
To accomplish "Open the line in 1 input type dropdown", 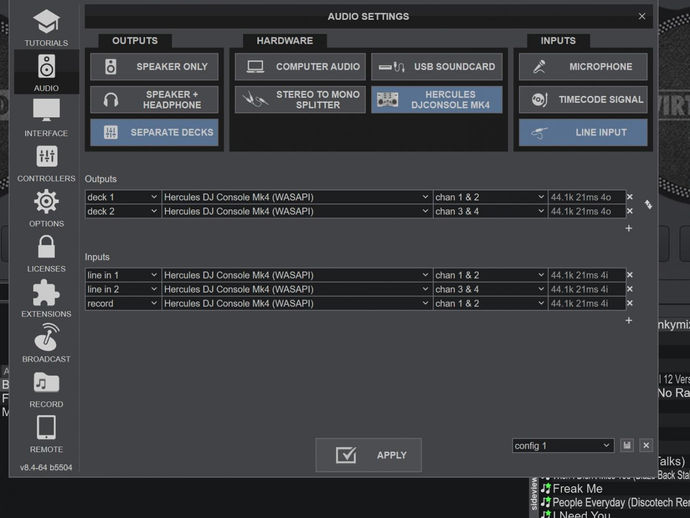I will click(x=123, y=275).
